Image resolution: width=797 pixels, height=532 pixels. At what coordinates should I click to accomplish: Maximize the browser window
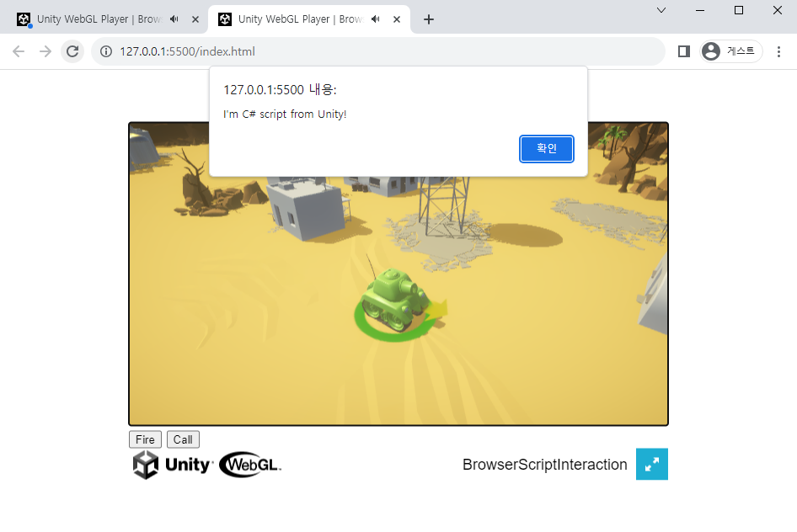tap(739, 10)
